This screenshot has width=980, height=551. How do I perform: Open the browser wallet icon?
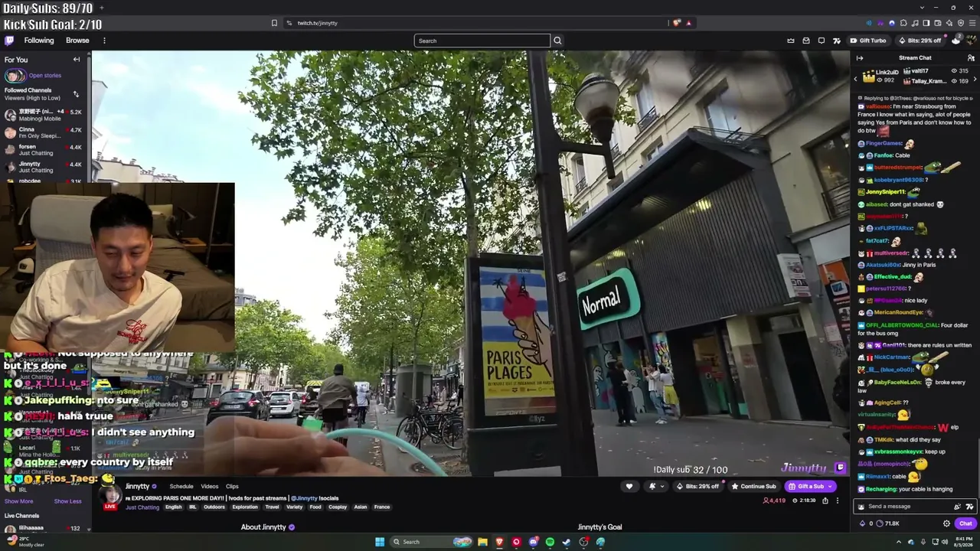pyautogui.click(x=938, y=23)
